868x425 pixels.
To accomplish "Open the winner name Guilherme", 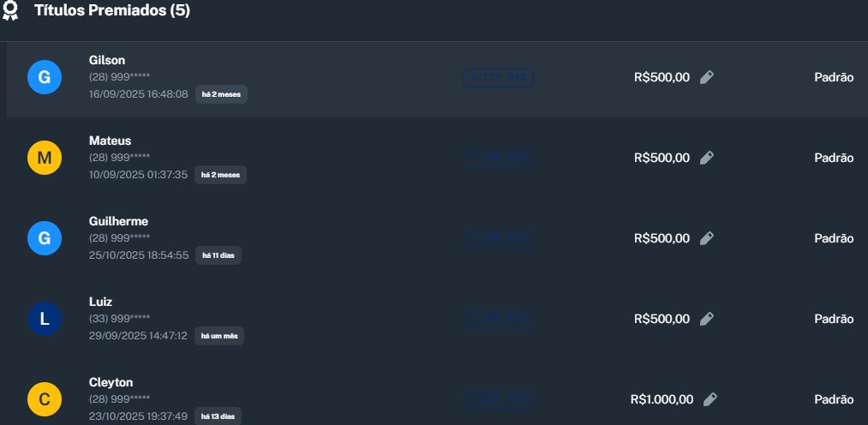I will coord(118,221).
